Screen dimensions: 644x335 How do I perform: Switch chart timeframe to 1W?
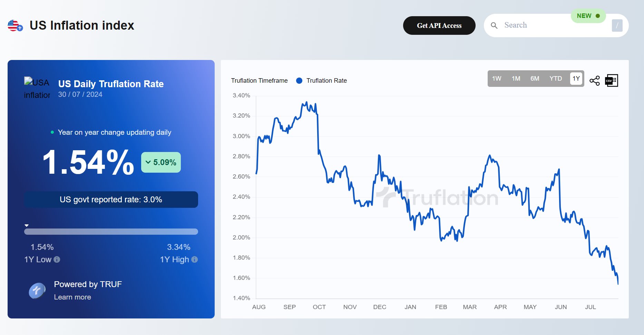click(497, 79)
